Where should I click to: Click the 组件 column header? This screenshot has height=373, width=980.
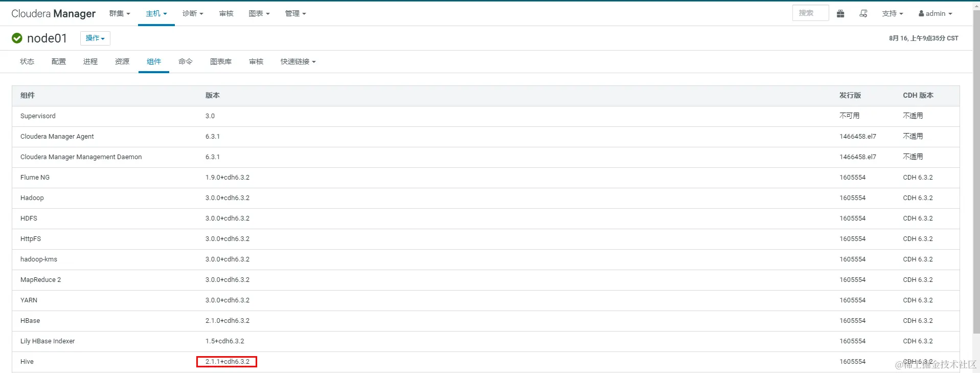point(28,96)
